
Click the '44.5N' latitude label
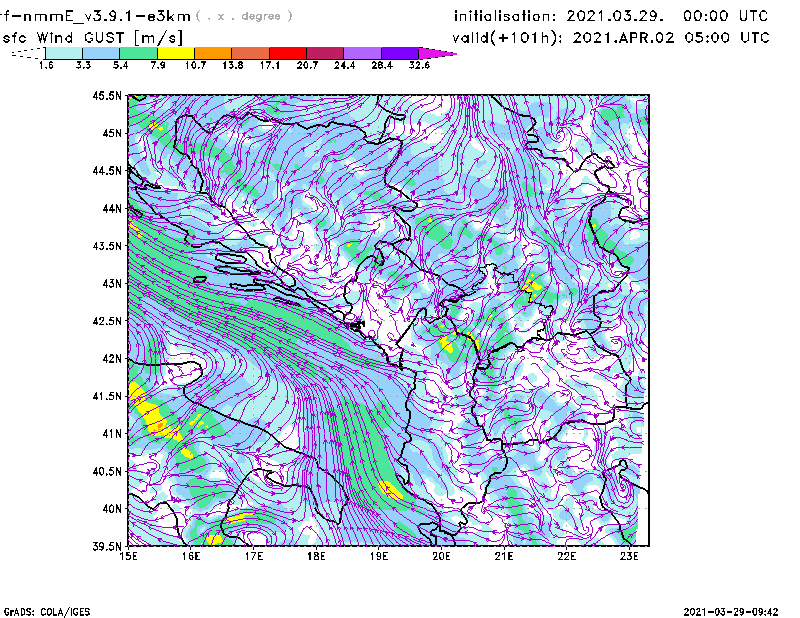(107, 170)
